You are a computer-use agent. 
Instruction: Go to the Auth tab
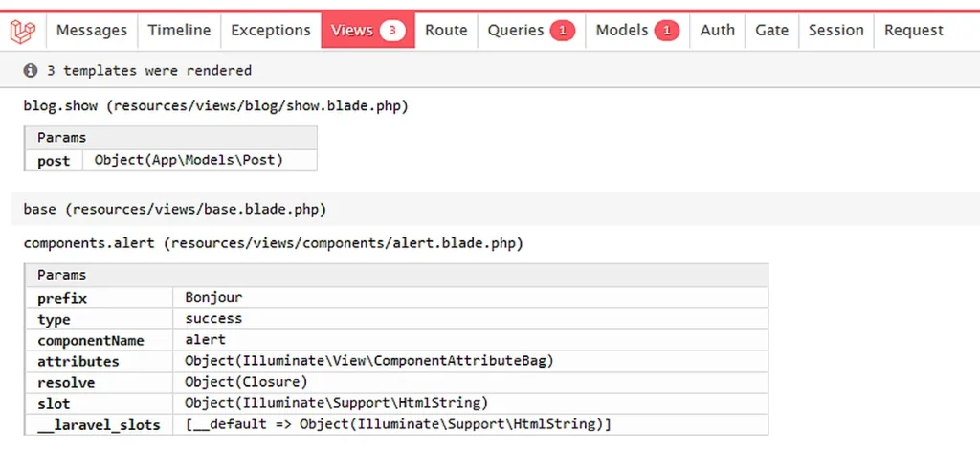717,31
